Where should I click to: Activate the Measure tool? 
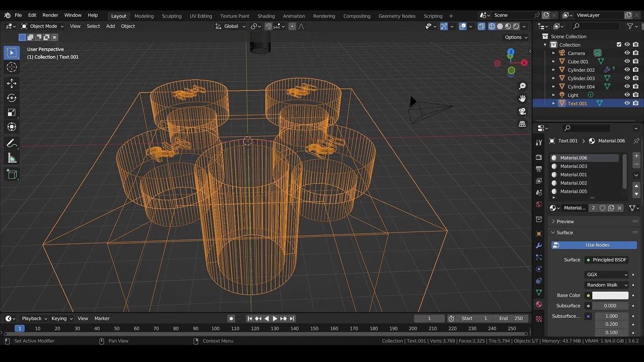(x=12, y=159)
